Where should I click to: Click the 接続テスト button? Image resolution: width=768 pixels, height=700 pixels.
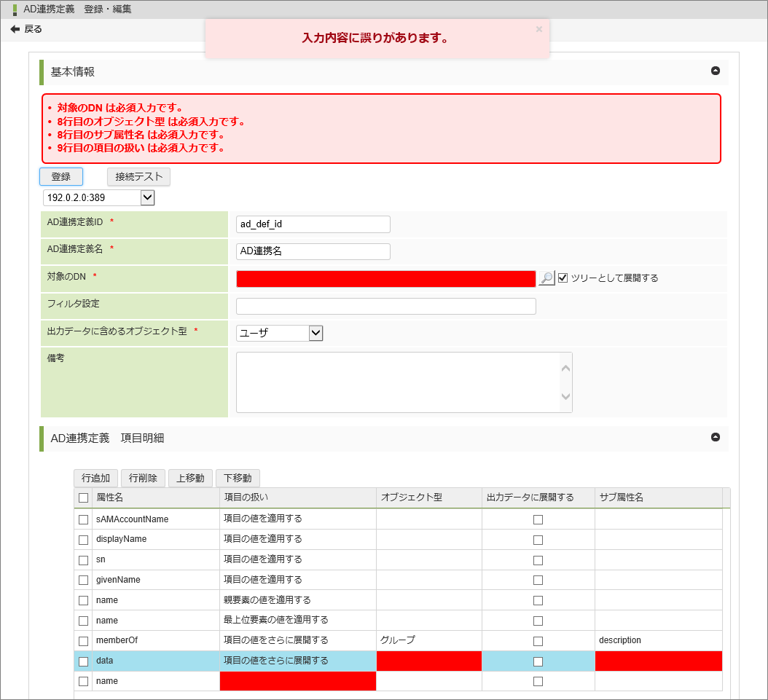point(138,176)
